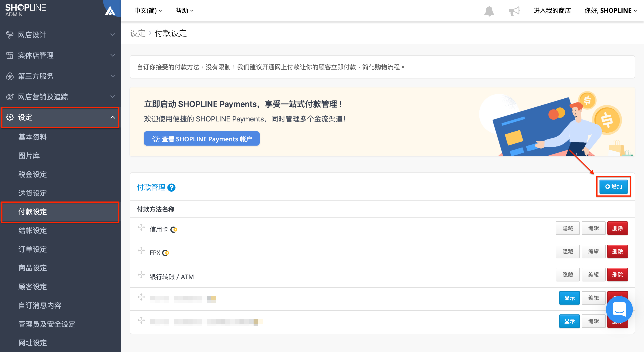Click the drag handle for 银行转账 / ATM
The width and height of the screenshot is (644, 352).
pyautogui.click(x=141, y=274)
